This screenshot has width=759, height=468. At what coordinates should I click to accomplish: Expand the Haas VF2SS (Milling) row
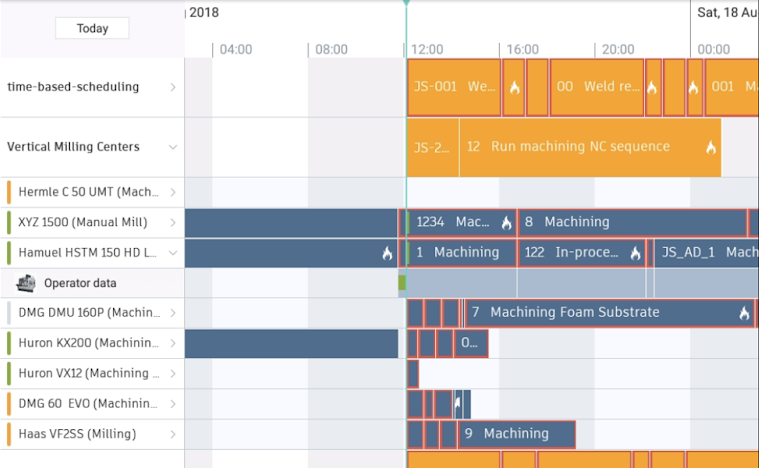172,434
